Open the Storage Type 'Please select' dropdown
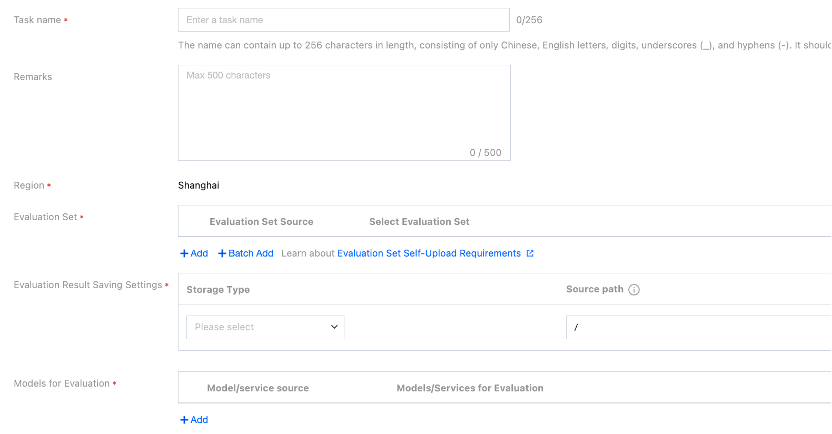 point(265,327)
